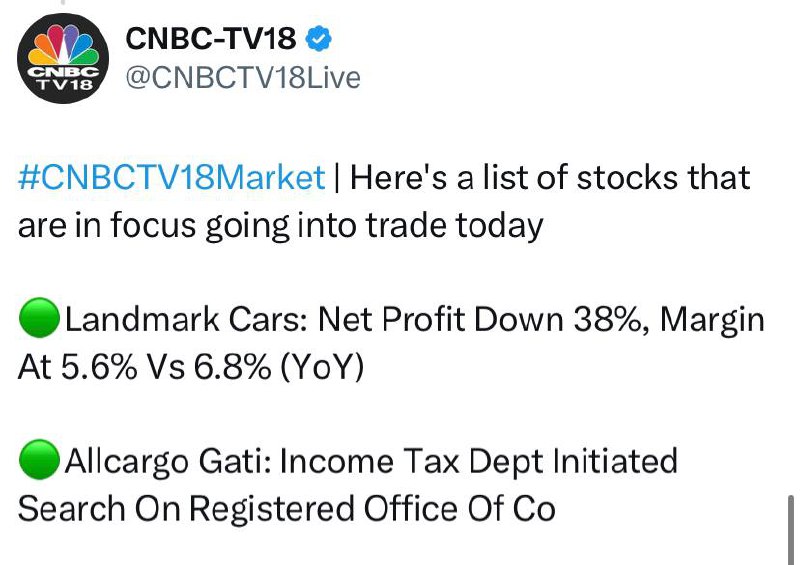This screenshot has height=565, width=800.
Task: Open the #CNBCTV18Market hashtag
Action: [171, 177]
